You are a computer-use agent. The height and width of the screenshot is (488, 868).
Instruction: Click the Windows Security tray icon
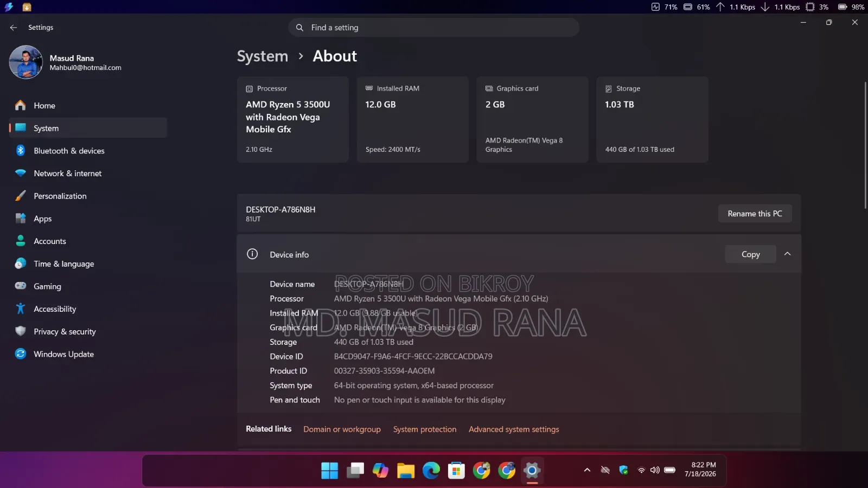[x=623, y=470]
